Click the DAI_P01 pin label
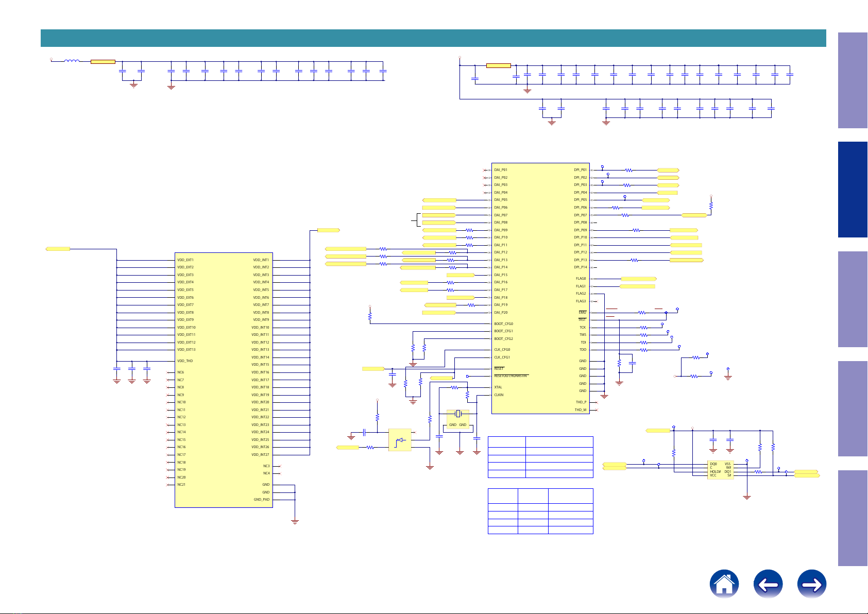 coord(501,170)
